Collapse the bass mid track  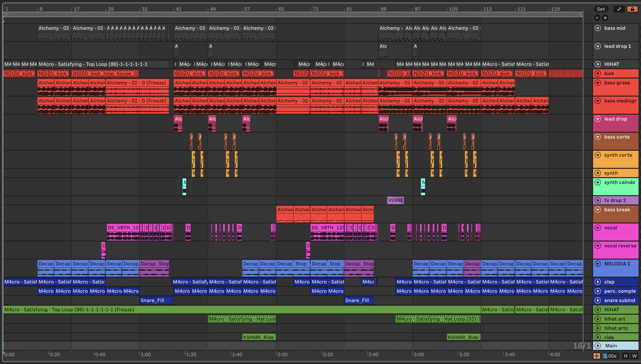tap(598, 28)
